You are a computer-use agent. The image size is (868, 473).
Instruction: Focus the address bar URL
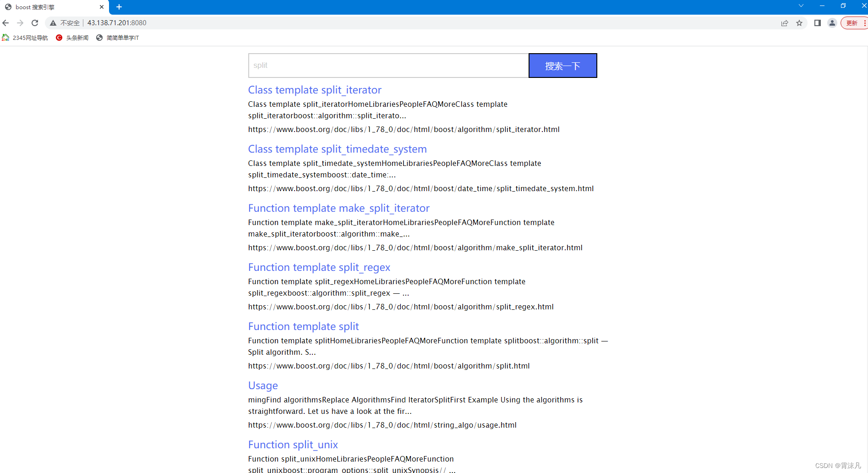coord(117,23)
